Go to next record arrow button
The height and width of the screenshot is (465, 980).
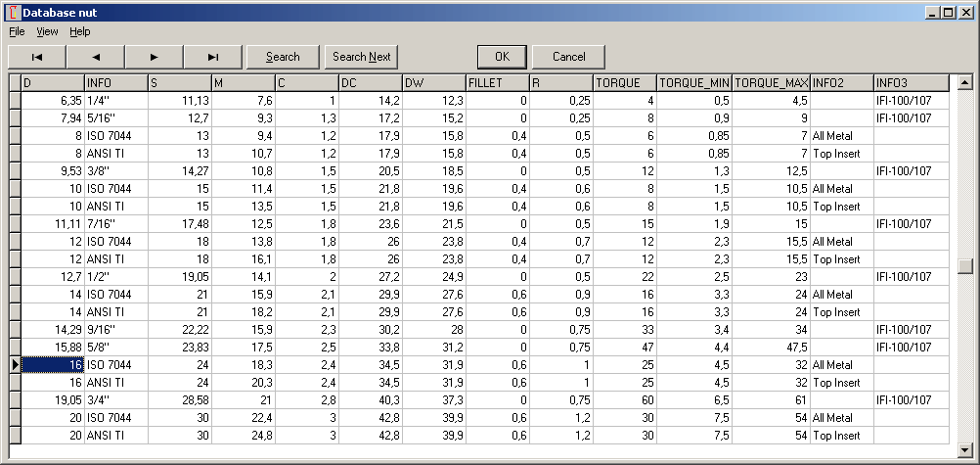[x=155, y=57]
